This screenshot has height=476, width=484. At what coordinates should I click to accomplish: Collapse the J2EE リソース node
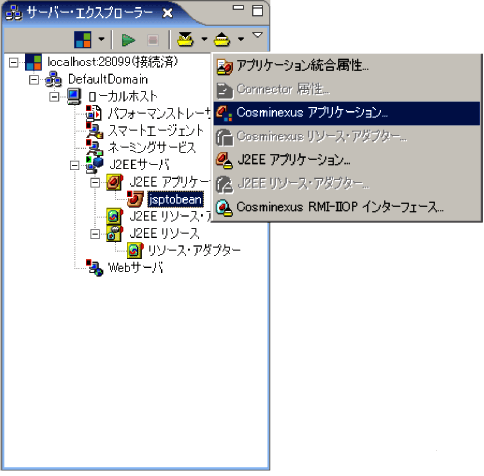pyautogui.click(x=95, y=234)
